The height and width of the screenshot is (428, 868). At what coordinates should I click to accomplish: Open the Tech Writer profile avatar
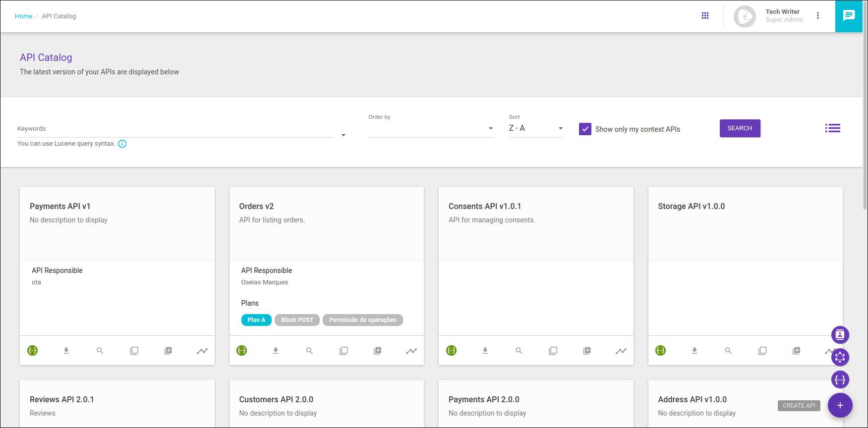click(x=745, y=16)
